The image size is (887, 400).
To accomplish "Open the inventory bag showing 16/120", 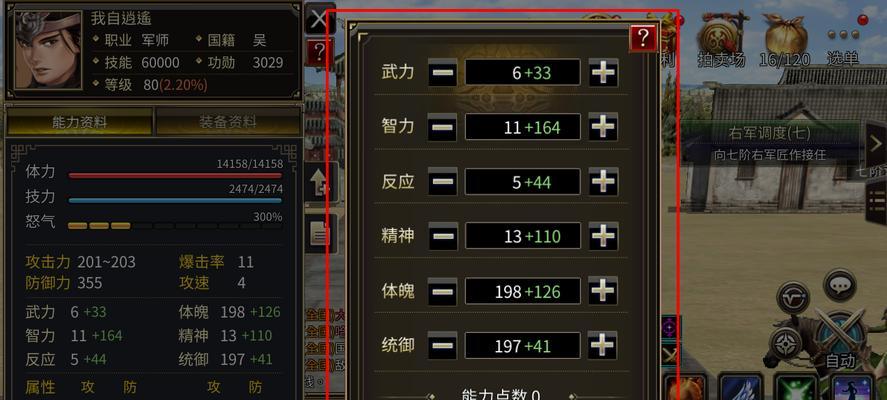I will coord(786,38).
